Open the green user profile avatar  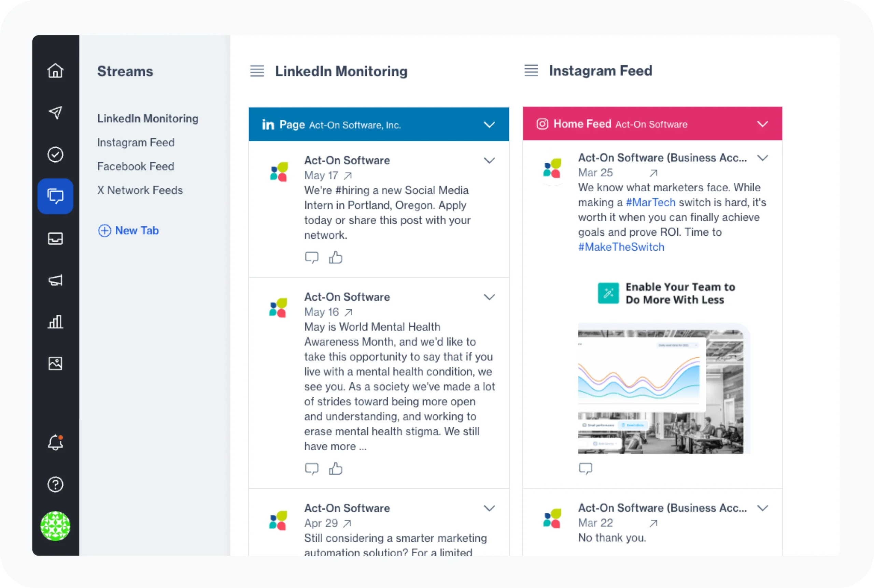[x=55, y=526]
